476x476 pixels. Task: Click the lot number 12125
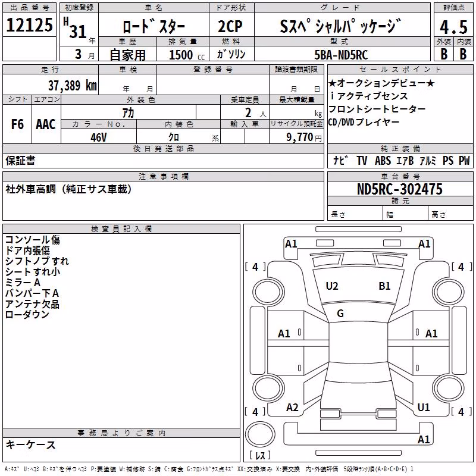[29, 25]
